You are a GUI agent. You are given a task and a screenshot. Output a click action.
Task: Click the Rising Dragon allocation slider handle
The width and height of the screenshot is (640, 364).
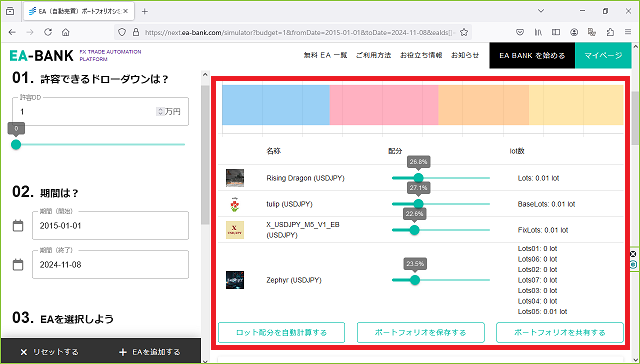[418, 178]
